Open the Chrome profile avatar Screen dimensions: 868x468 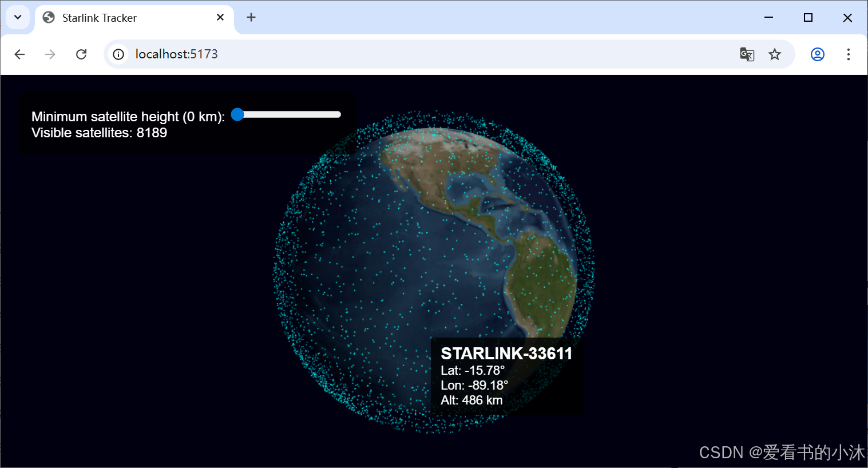point(818,54)
